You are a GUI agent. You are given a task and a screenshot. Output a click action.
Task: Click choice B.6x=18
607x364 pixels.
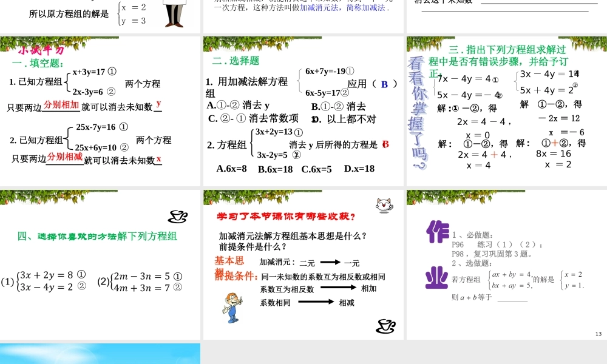(x=275, y=169)
